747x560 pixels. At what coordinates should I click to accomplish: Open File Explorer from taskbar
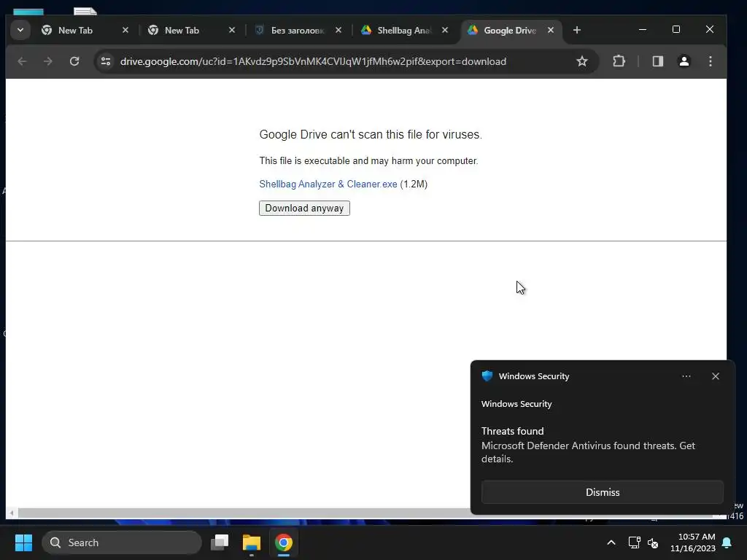click(252, 542)
